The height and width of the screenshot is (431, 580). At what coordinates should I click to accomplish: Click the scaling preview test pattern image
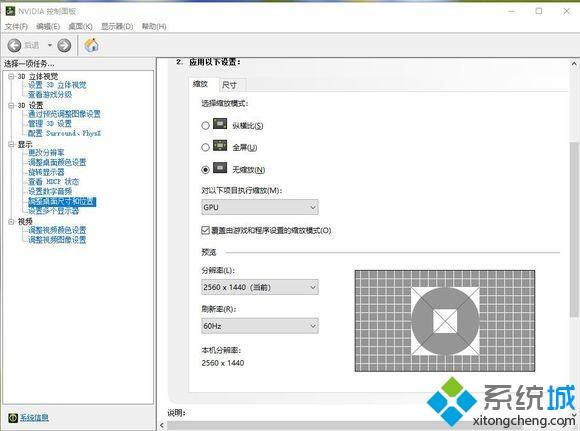tap(445, 321)
